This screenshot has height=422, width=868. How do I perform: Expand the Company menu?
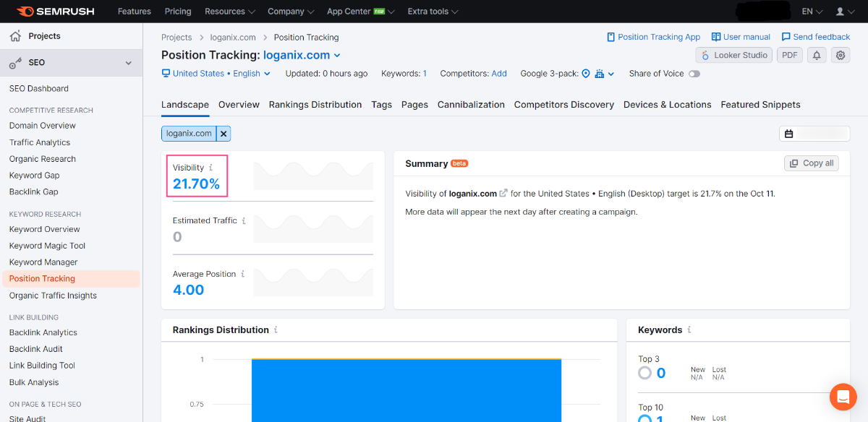click(x=291, y=12)
